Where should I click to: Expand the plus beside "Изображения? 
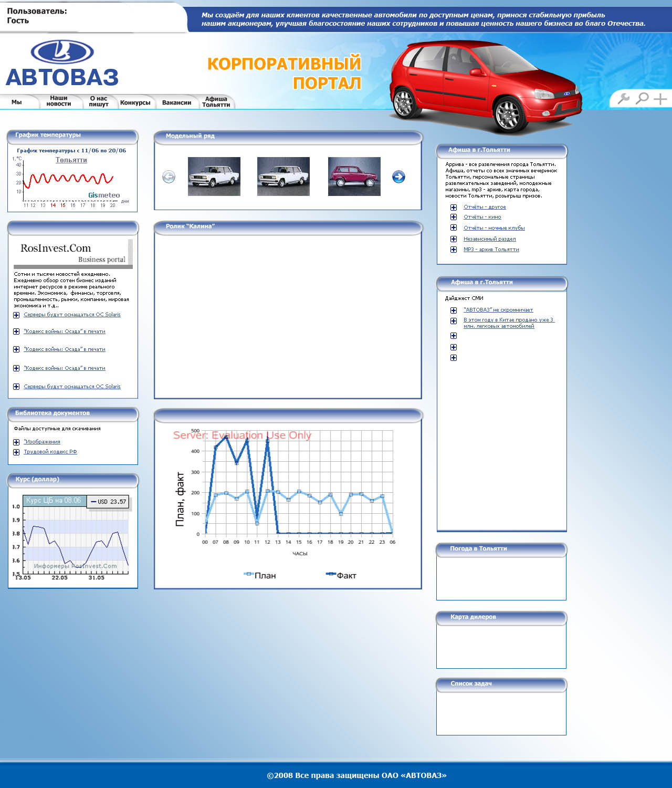16,442
